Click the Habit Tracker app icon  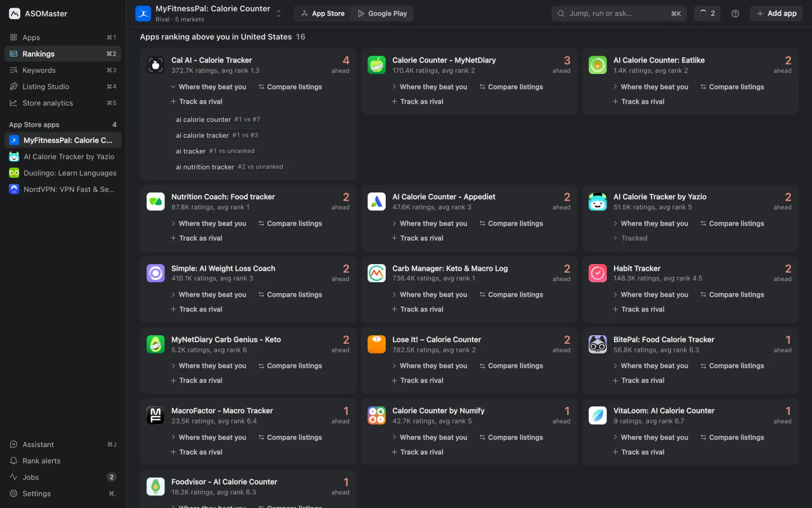click(x=597, y=273)
